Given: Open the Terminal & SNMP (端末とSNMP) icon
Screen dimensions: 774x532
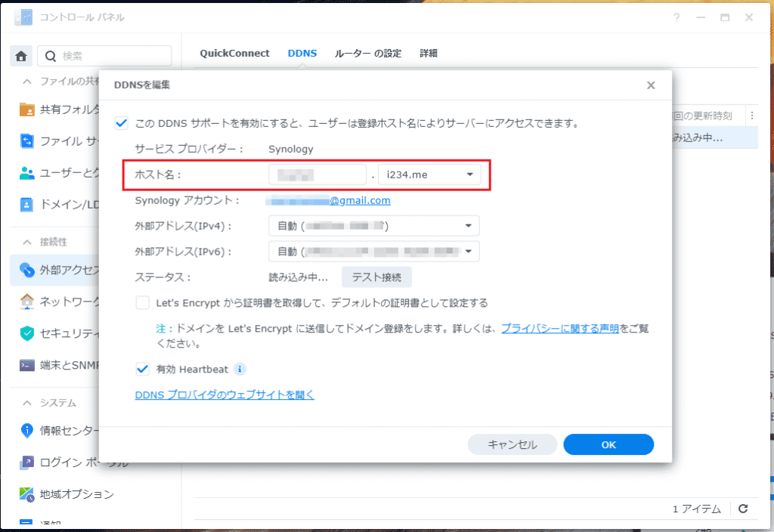Looking at the screenshot, I should pyautogui.click(x=26, y=365).
